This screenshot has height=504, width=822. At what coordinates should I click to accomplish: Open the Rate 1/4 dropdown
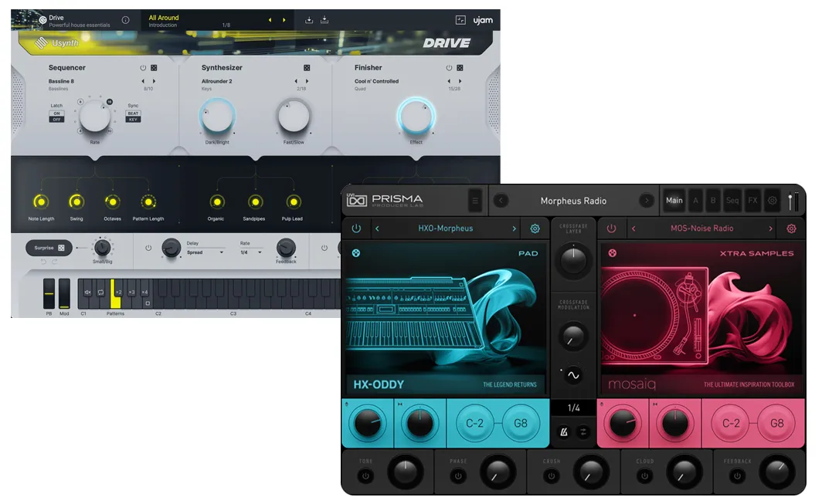click(251, 252)
